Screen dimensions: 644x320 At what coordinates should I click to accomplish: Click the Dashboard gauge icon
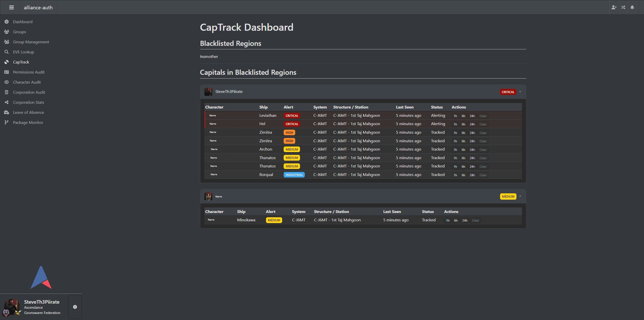pos(7,22)
